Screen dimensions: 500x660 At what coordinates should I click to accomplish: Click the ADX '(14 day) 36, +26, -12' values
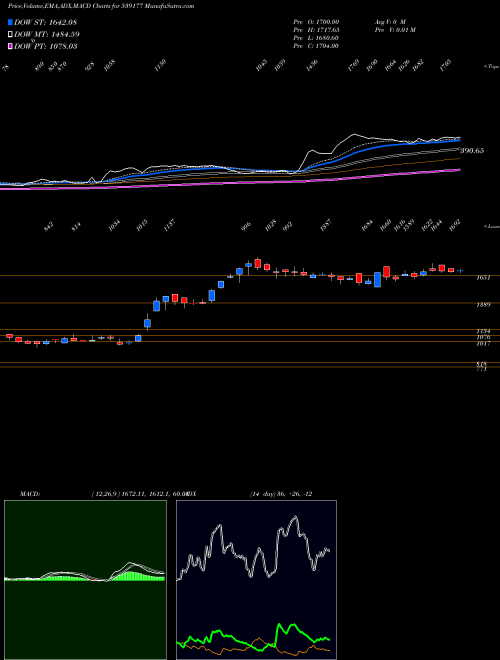[281, 494]
